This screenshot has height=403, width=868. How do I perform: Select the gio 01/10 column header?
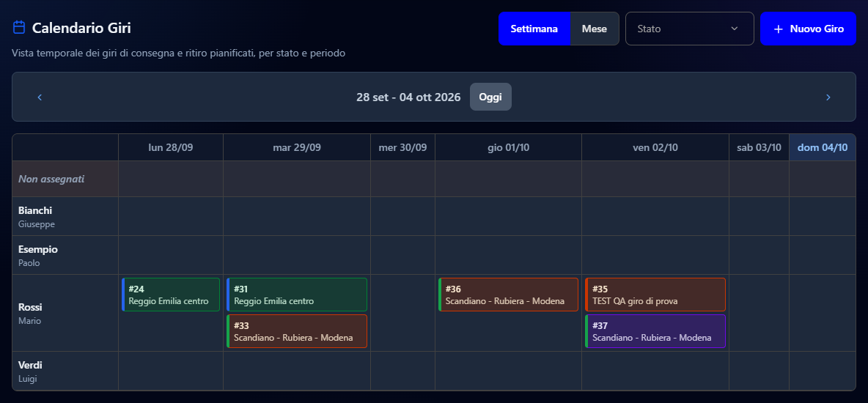pos(508,148)
